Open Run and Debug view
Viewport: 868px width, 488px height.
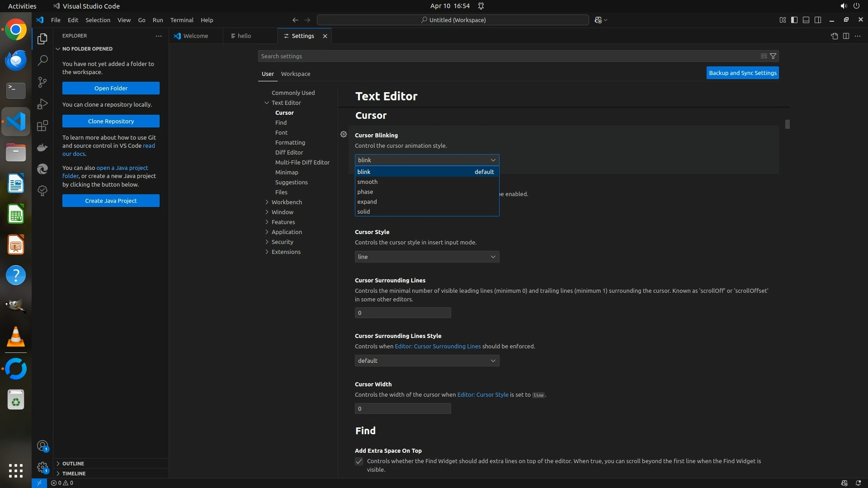tap(42, 104)
